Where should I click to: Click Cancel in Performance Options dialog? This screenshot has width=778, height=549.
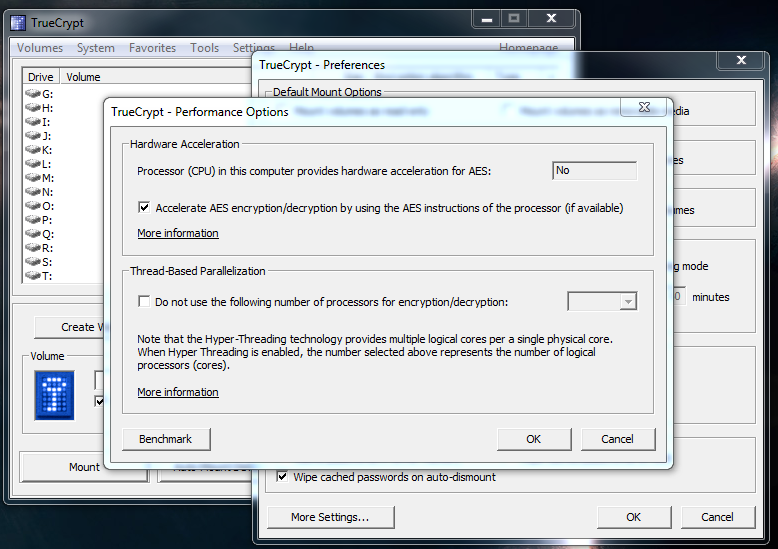(x=618, y=439)
